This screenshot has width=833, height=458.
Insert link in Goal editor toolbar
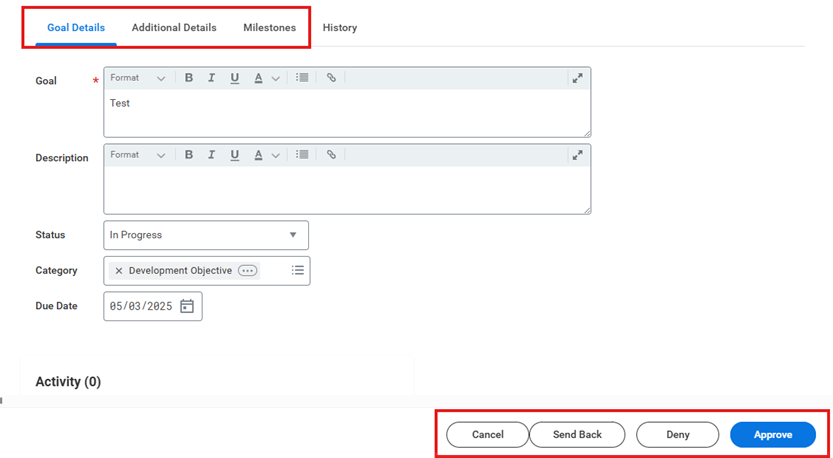coord(331,78)
